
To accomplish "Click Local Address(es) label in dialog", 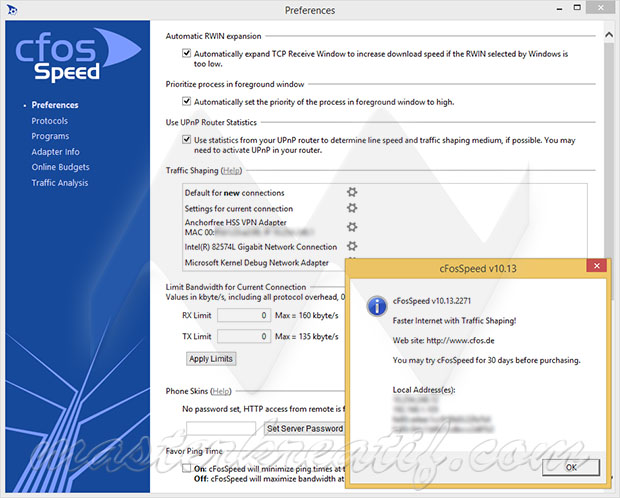I will click(424, 390).
